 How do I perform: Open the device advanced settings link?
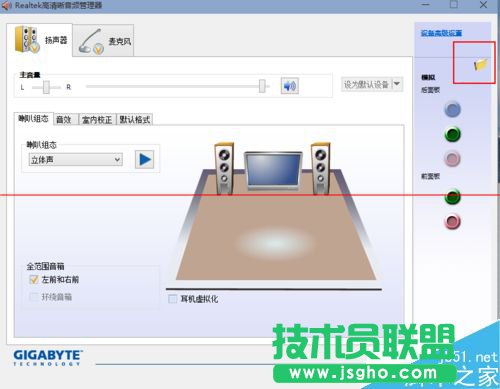(x=441, y=33)
